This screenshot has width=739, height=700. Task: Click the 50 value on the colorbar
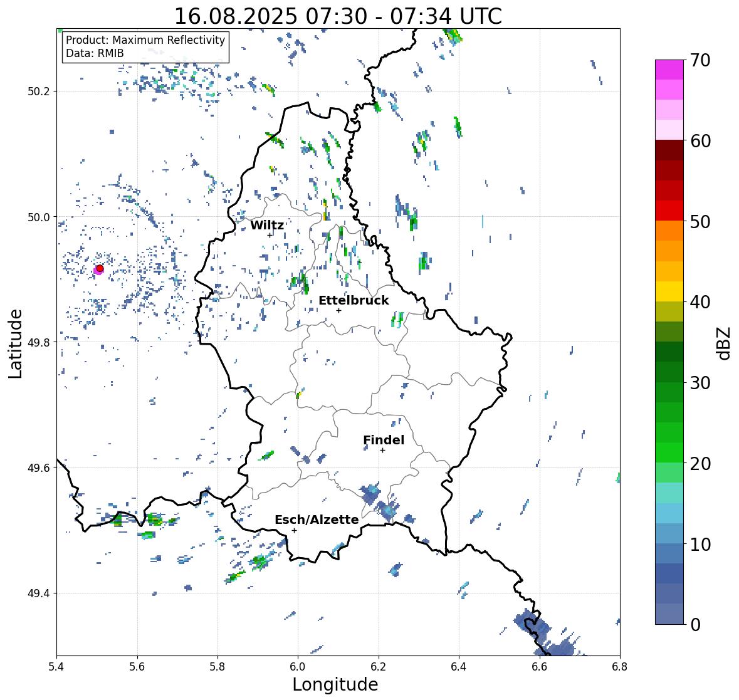[700, 222]
